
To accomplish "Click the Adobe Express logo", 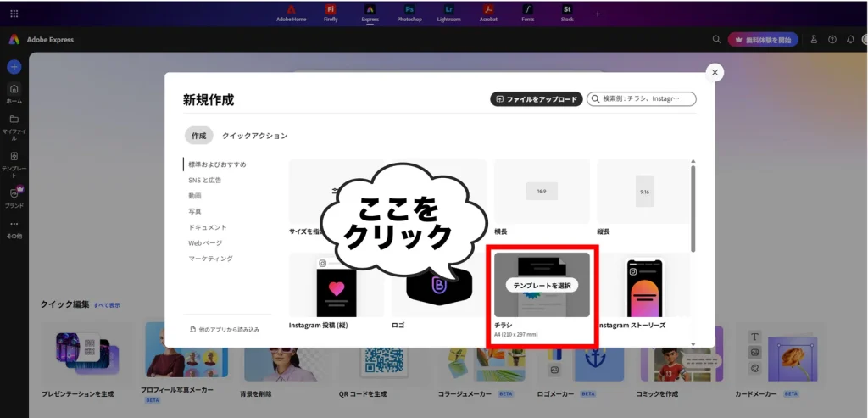I will 14,39.
